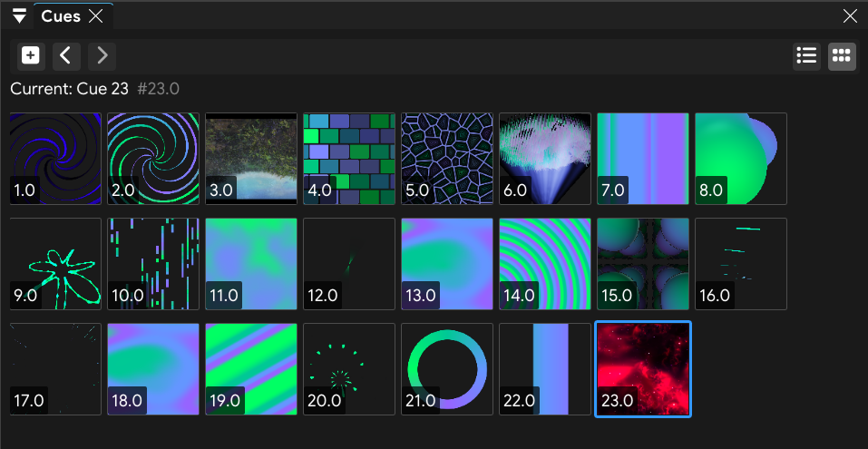Go to next cue arrow
This screenshot has width=868, height=449.
[x=102, y=56]
